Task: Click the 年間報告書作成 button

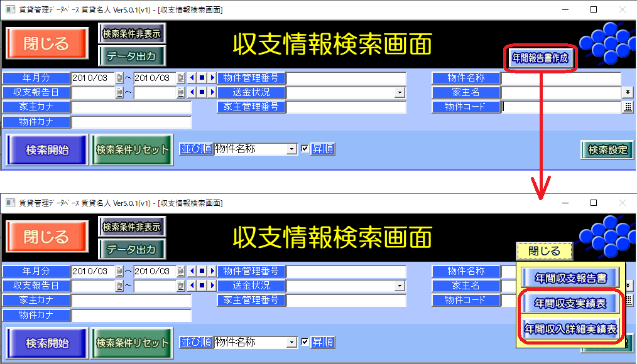Action: pos(540,58)
